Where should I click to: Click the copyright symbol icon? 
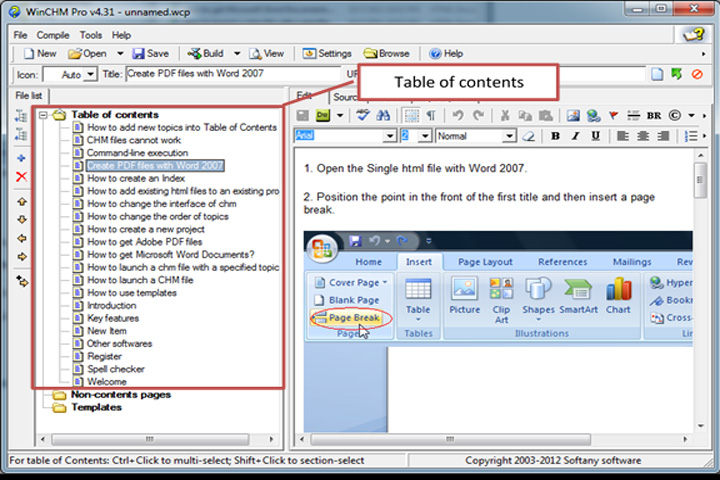[674, 115]
